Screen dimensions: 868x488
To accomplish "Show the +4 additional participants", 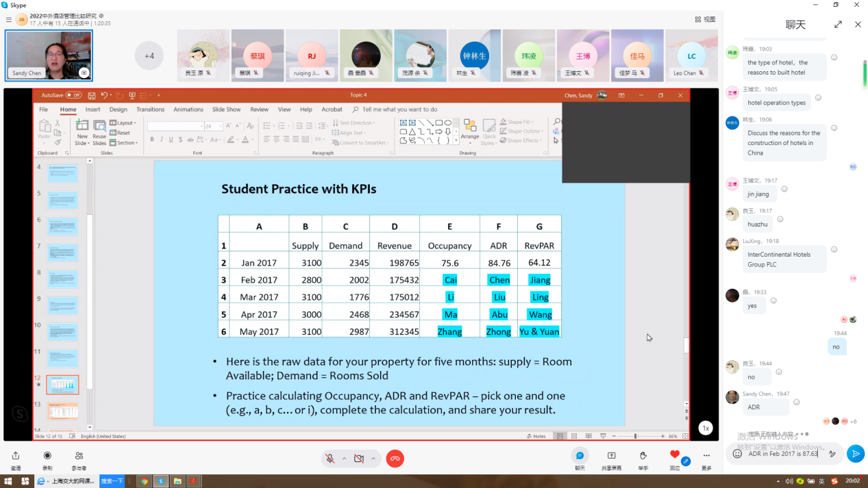I will pyautogui.click(x=149, y=56).
